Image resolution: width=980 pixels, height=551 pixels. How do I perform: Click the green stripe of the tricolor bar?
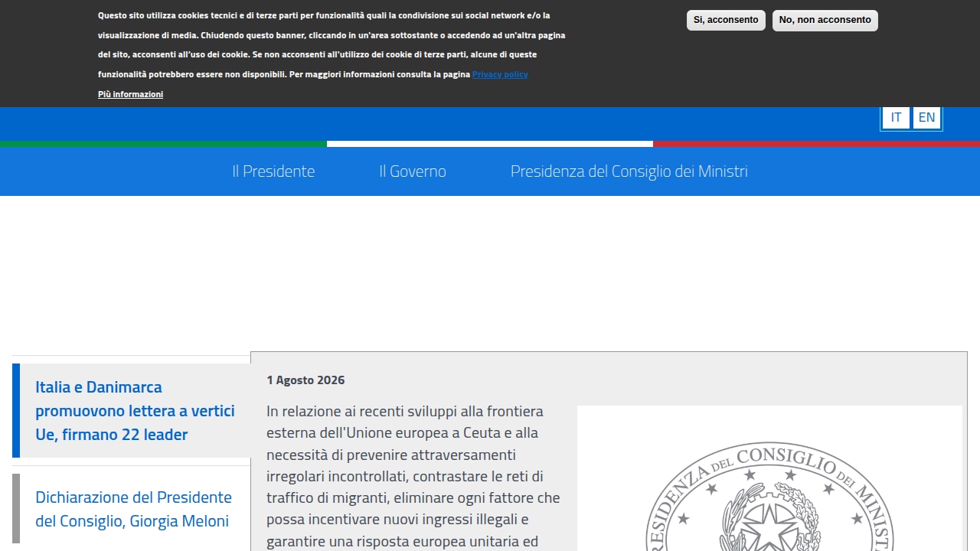163,144
